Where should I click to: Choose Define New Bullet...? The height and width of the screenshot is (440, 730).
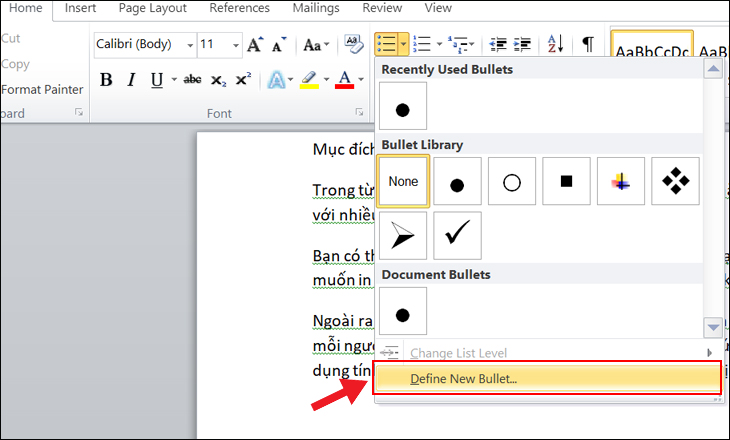click(x=548, y=379)
